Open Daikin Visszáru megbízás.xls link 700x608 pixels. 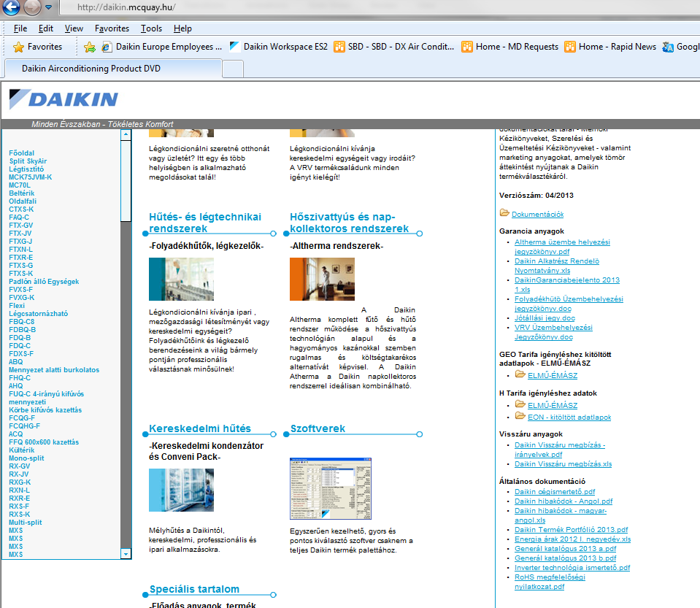[563, 464]
